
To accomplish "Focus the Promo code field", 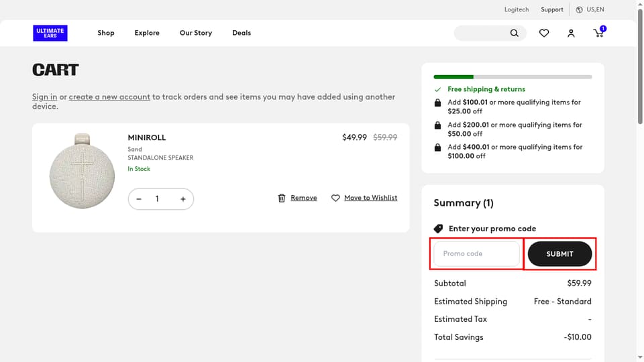I will [x=477, y=253].
